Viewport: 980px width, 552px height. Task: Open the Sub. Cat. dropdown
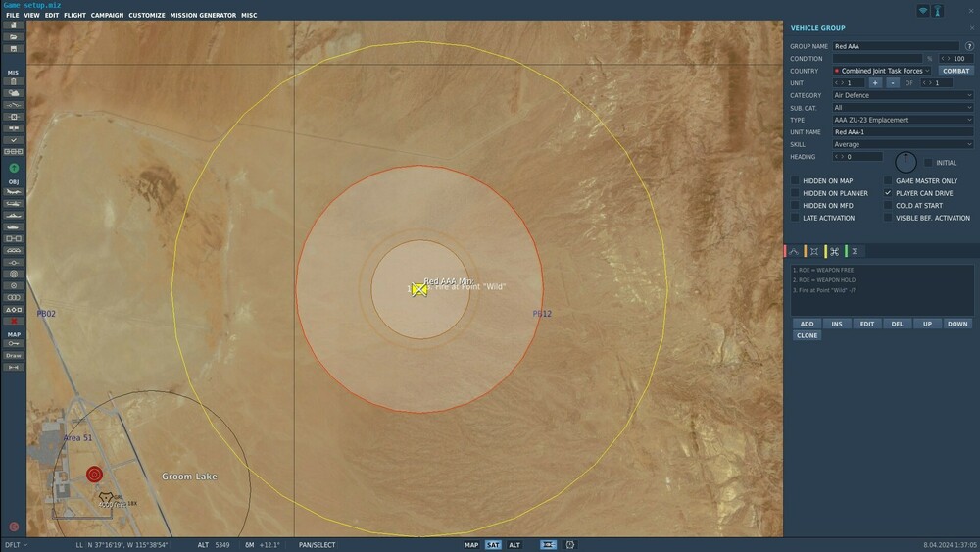(x=903, y=108)
